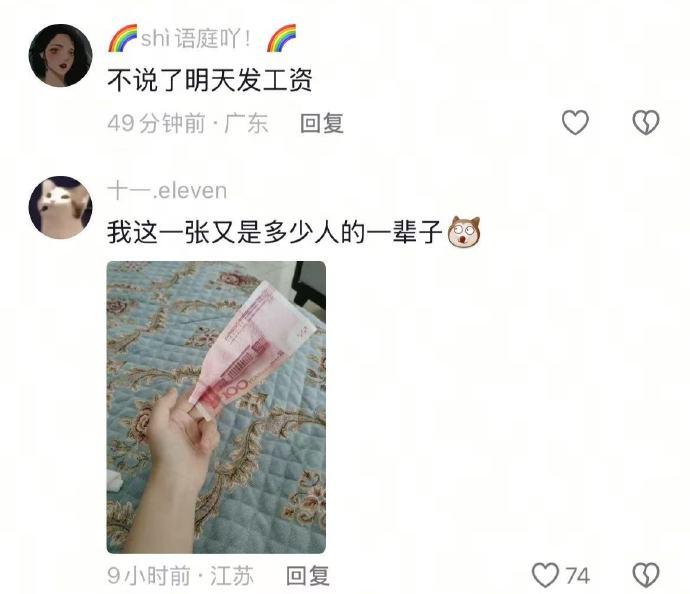Like the comment from 十一.eleven
This screenshot has height=594, width=690.
click(545, 575)
